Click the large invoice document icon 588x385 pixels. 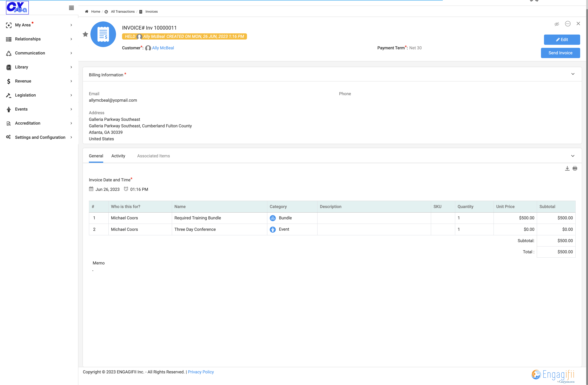(103, 34)
